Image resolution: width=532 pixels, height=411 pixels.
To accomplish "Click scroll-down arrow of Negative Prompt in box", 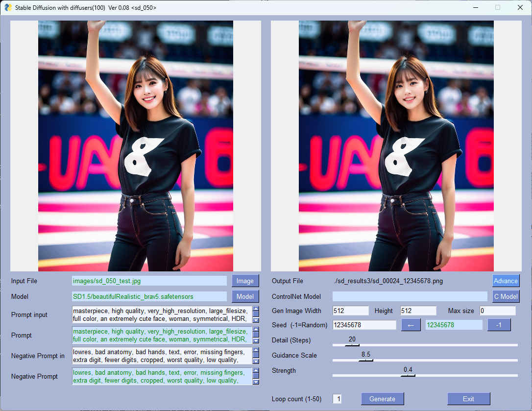I will (256, 361).
